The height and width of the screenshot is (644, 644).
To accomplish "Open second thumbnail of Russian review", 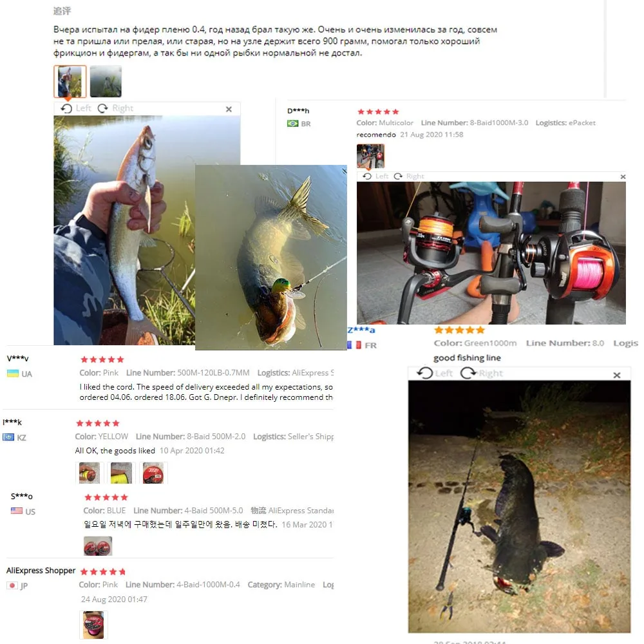I will [x=106, y=81].
